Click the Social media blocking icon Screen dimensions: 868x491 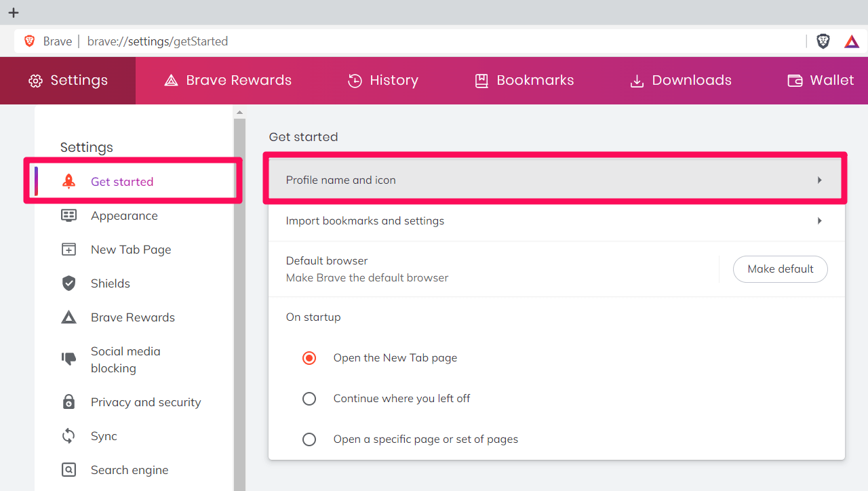pos(68,359)
